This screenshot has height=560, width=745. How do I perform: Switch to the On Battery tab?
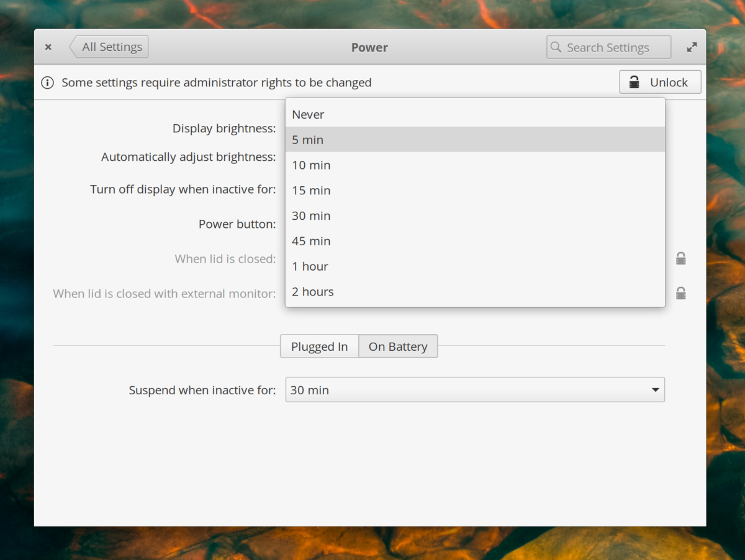pyautogui.click(x=398, y=346)
